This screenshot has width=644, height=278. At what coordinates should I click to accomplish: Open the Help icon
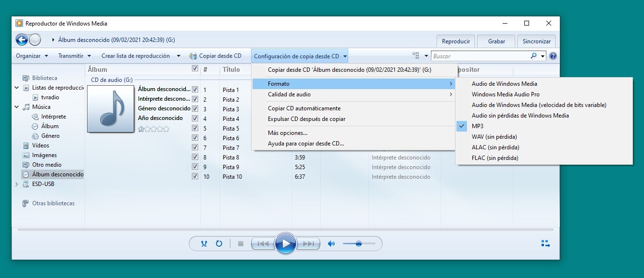click(x=553, y=55)
